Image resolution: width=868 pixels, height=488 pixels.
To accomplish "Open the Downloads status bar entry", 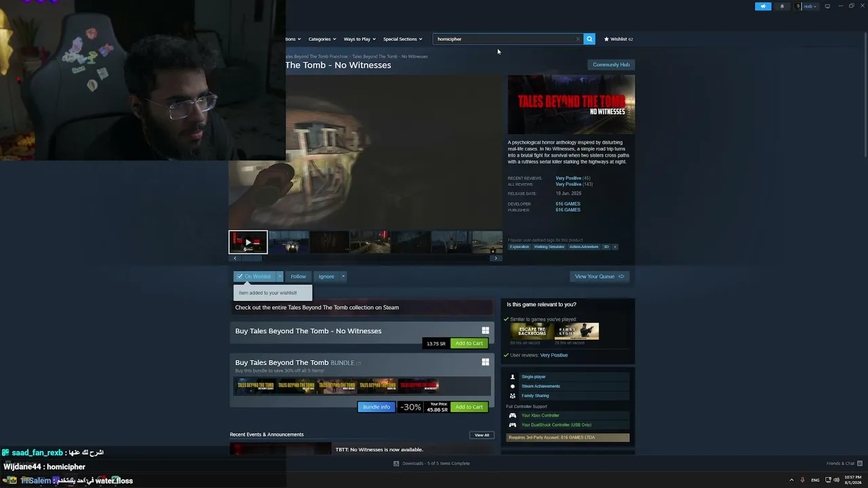I will click(432, 464).
